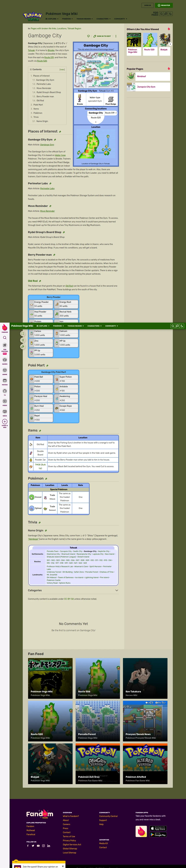Toggle theme moon icon in green sticky bar
The width and height of the screenshot is (186, 868).
click(x=182, y=326)
